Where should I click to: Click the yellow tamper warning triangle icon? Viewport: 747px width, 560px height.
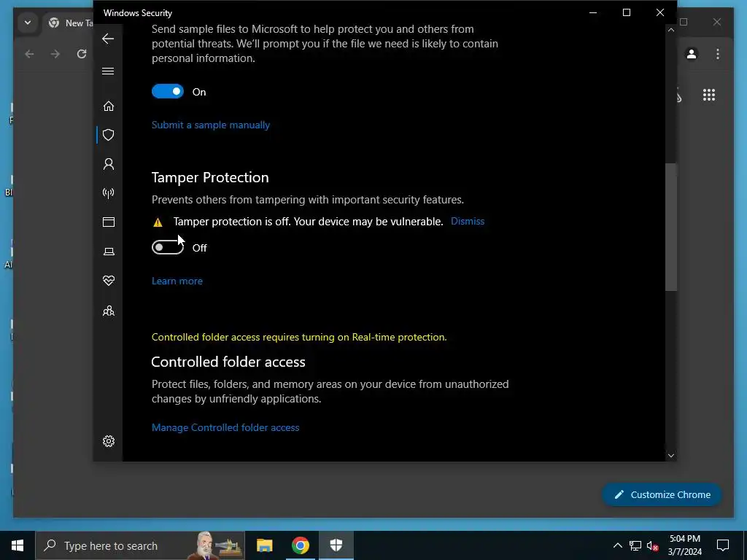(158, 222)
